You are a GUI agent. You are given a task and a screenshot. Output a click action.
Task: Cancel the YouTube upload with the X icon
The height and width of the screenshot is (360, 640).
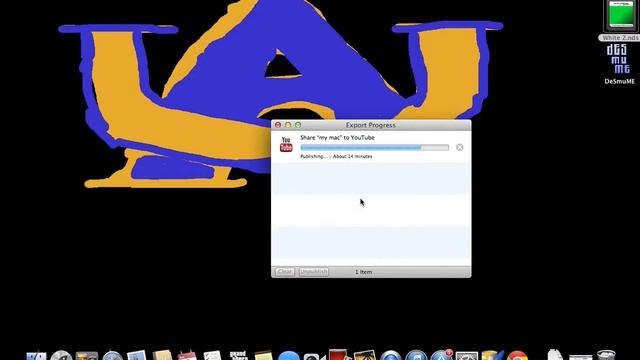(x=460, y=147)
